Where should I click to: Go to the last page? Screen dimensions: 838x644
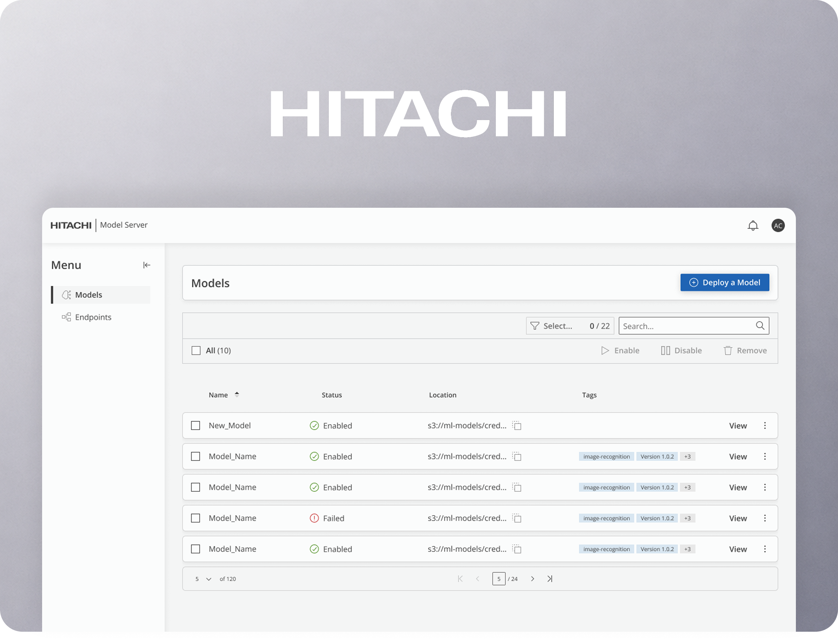[550, 579]
